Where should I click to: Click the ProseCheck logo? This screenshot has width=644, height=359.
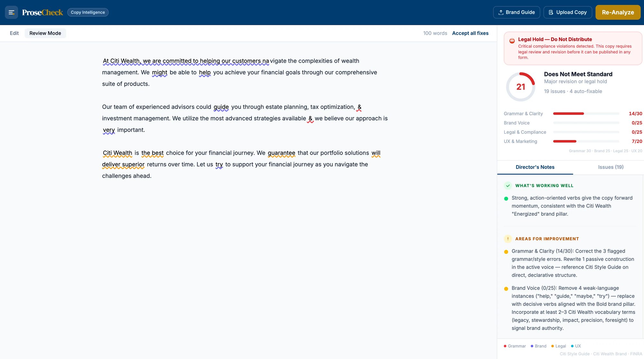[x=43, y=12]
